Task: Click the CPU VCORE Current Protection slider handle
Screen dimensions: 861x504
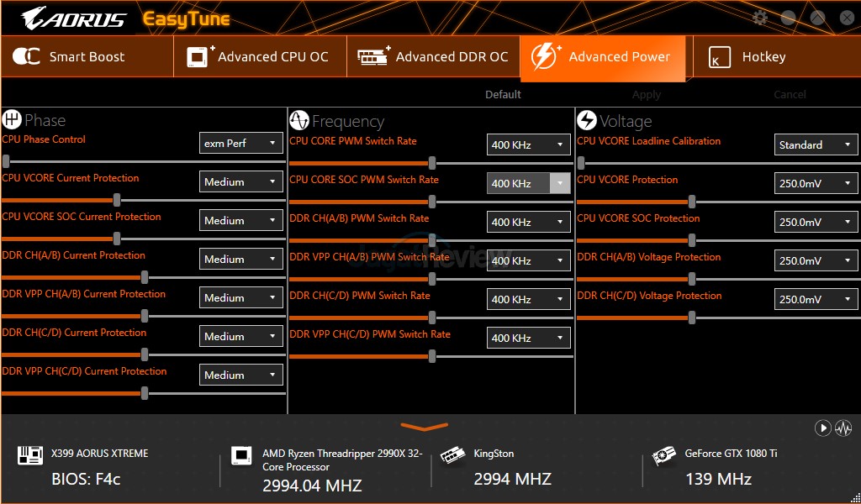Action: tap(117, 200)
